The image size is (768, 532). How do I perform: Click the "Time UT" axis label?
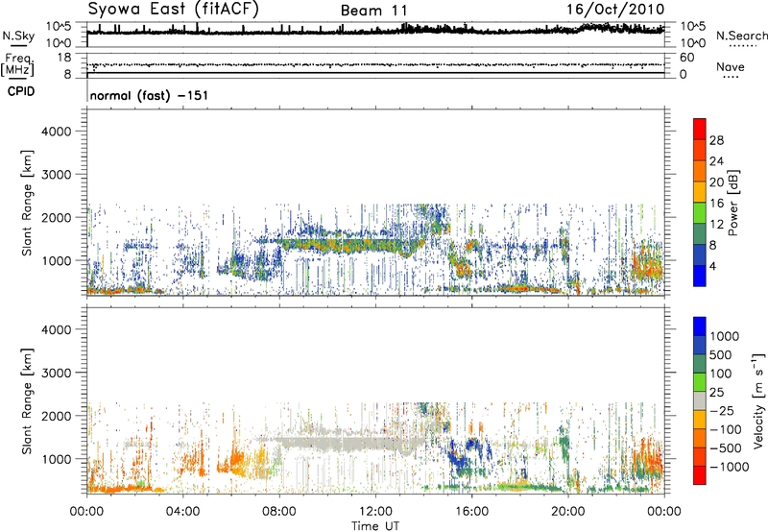pyautogui.click(x=375, y=526)
